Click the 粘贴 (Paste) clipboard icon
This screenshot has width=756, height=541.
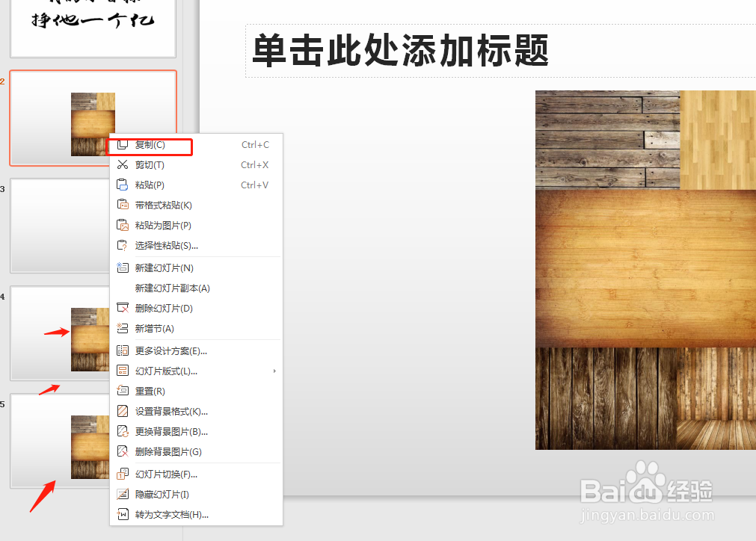(x=123, y=185)
